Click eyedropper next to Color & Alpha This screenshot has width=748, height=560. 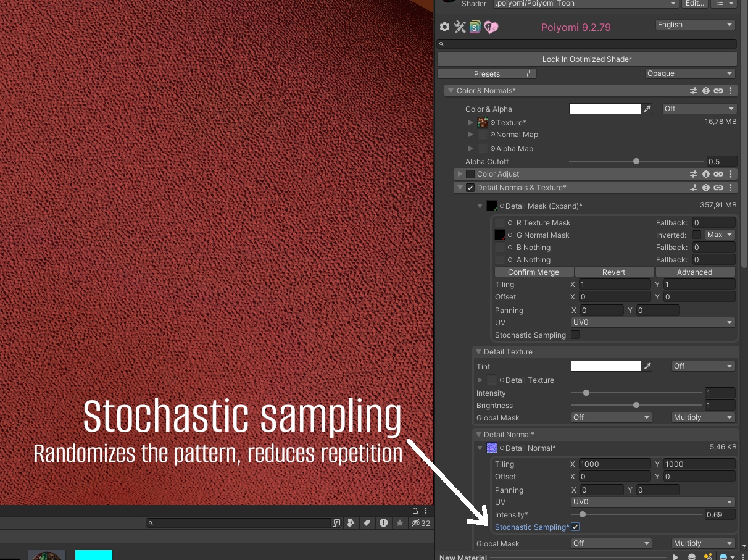point(647,109)
